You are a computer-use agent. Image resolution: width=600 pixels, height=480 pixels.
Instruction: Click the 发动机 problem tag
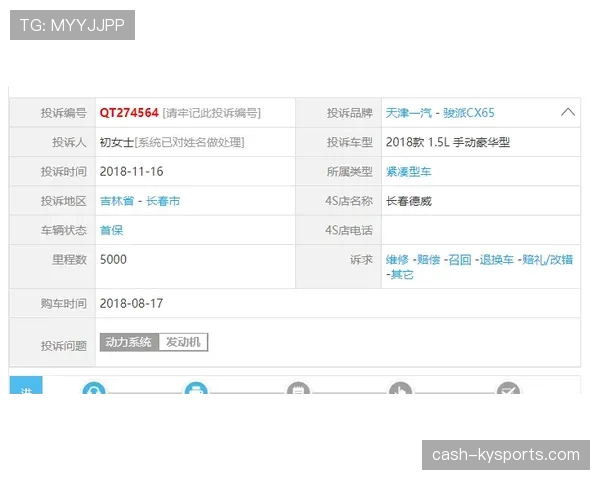[183, 342]
